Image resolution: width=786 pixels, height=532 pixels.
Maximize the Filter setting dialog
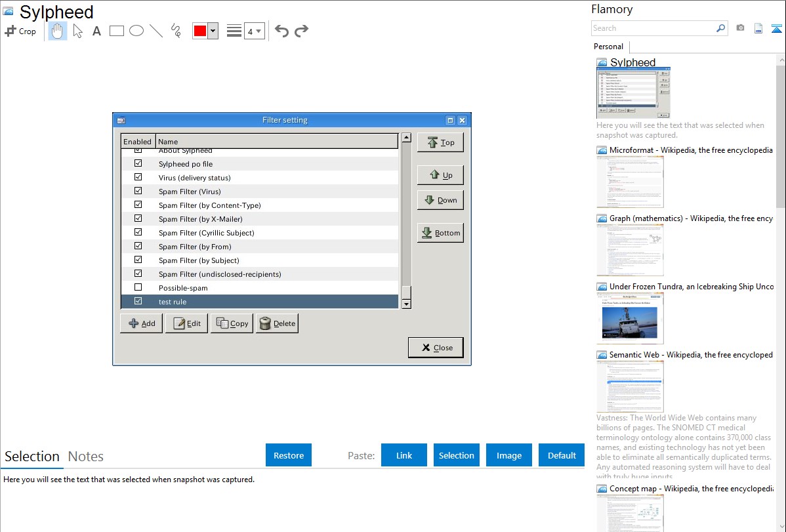[450, 120]
